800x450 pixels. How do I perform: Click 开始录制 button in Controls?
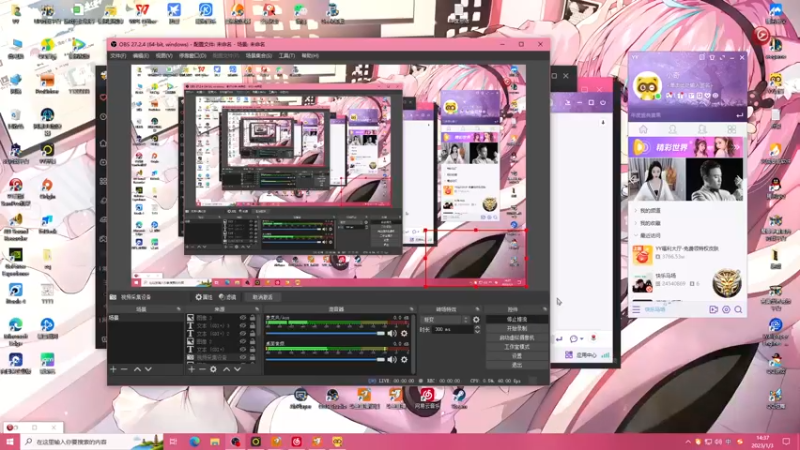click(x=517, y=329)
